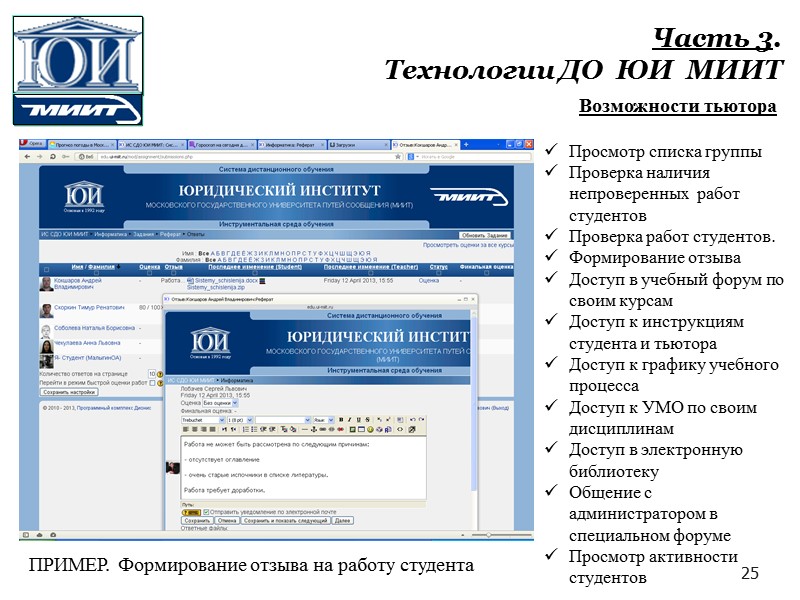Image resolution: width=800 pixels, height=600 pixels.
Task: Apply Bold in the feedback editor
Action: point(341,420)
